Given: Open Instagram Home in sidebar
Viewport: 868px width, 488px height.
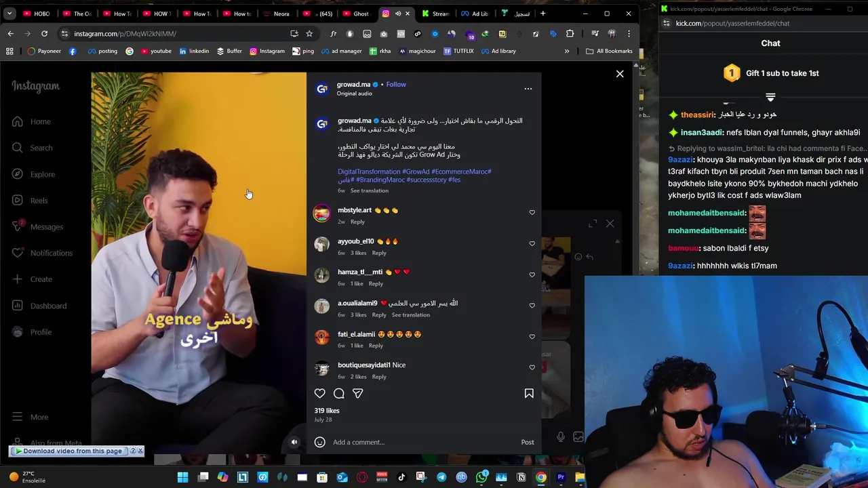Looking at the screenshot, I should (31, 122).
